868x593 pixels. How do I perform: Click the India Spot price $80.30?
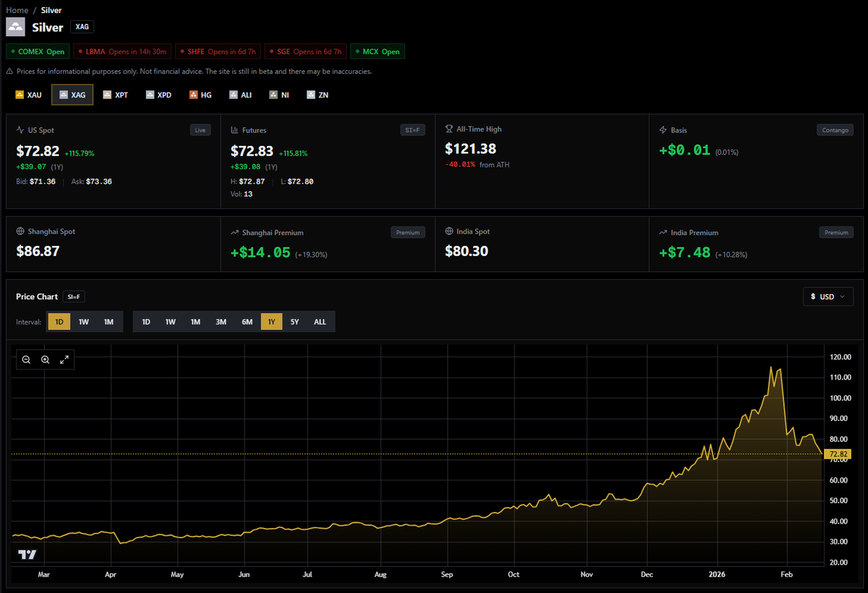[467, 251]
